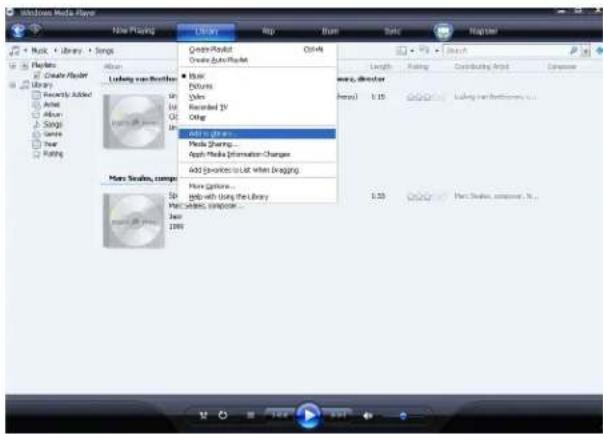Open the view options dropdown arrow
This screenshot has width=603, height=434.
coord(436,51)
